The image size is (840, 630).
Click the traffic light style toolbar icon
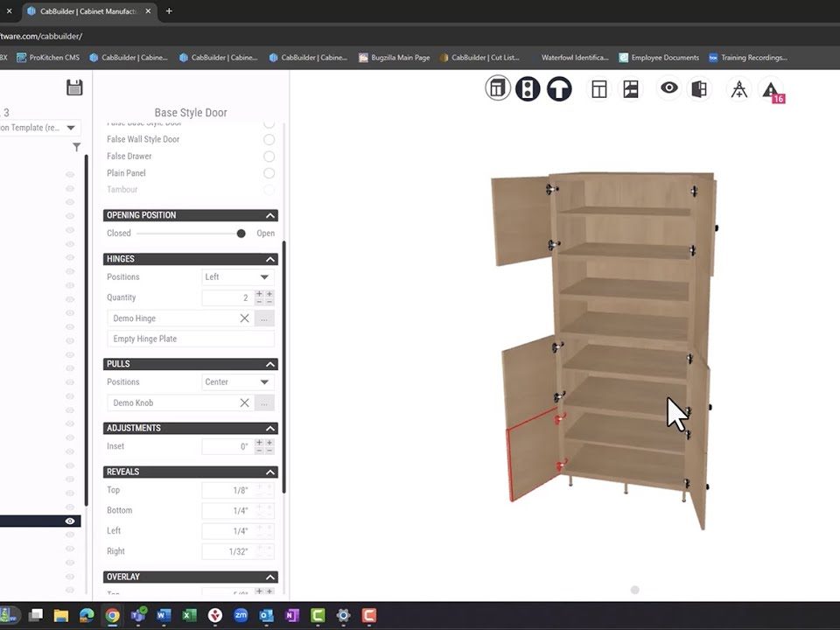(x=528, y=88)
